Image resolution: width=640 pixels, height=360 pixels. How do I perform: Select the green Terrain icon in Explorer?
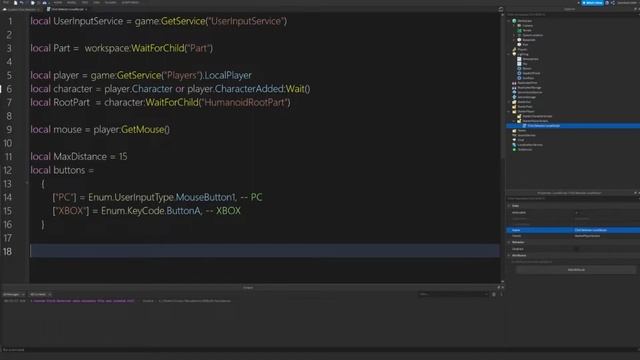(519, 30)
